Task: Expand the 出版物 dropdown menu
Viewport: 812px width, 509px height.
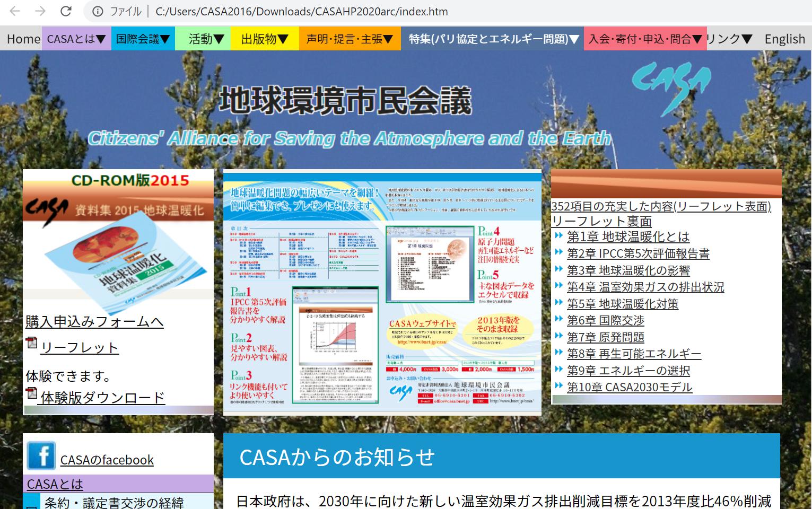Action: 265,39
